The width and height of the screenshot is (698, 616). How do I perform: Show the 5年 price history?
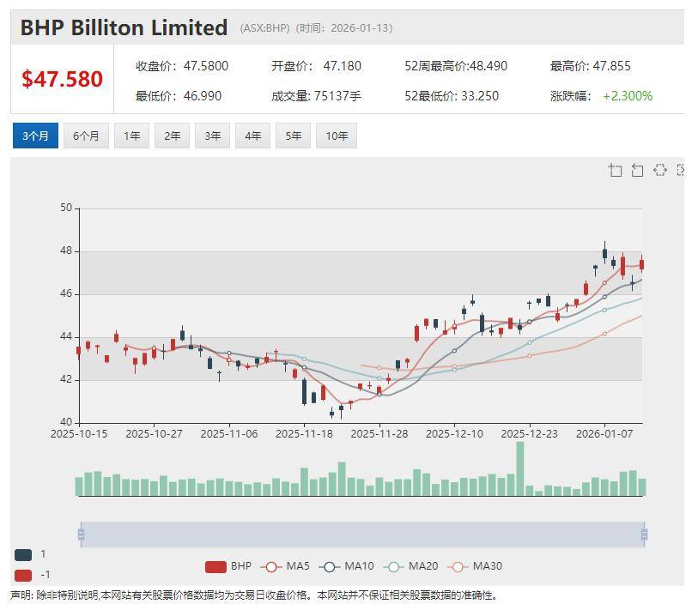click(x=294, y=136)
